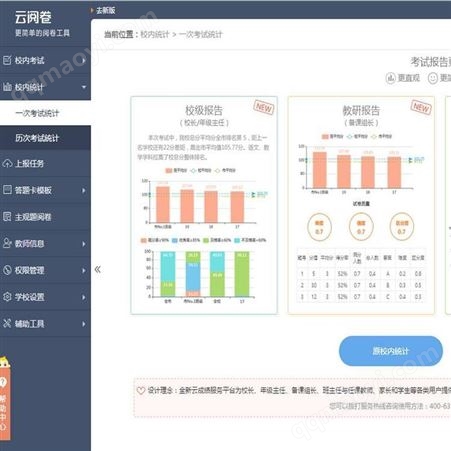Click the 校内统计 bar chart icon
451x451 pixels.
[7, 87]
